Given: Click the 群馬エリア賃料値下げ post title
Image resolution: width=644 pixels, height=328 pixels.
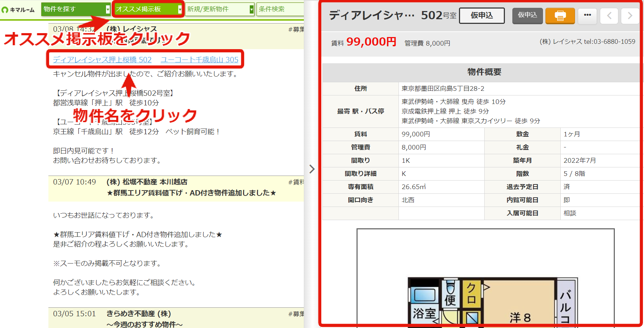Looking at the screenshot, I should click(191, 193).
